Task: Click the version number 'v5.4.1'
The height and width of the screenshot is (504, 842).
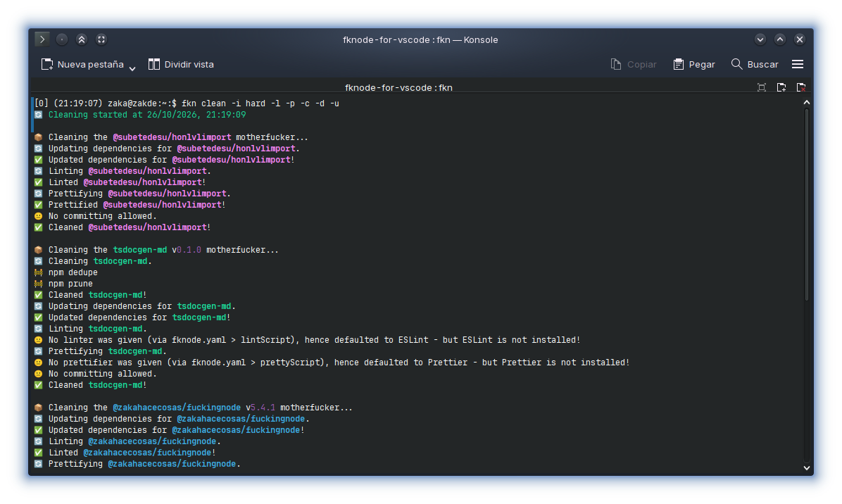Action: (260, 408)
